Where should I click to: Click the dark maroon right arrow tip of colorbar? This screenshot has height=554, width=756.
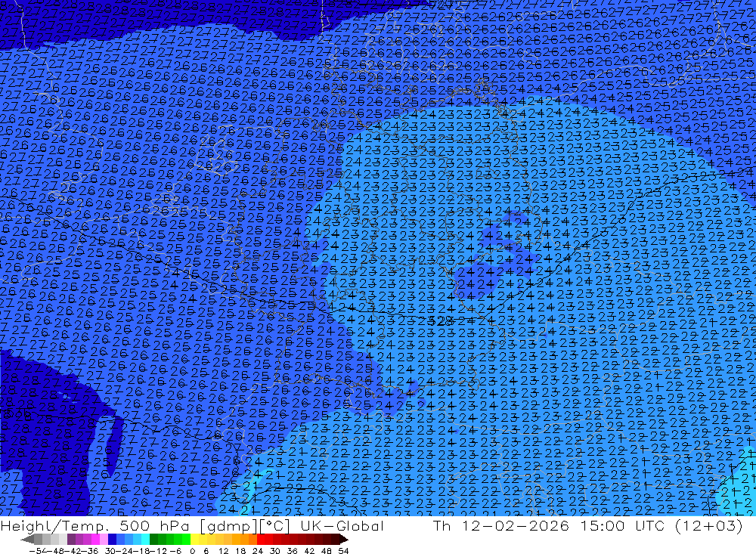click(x=344, y=539)
